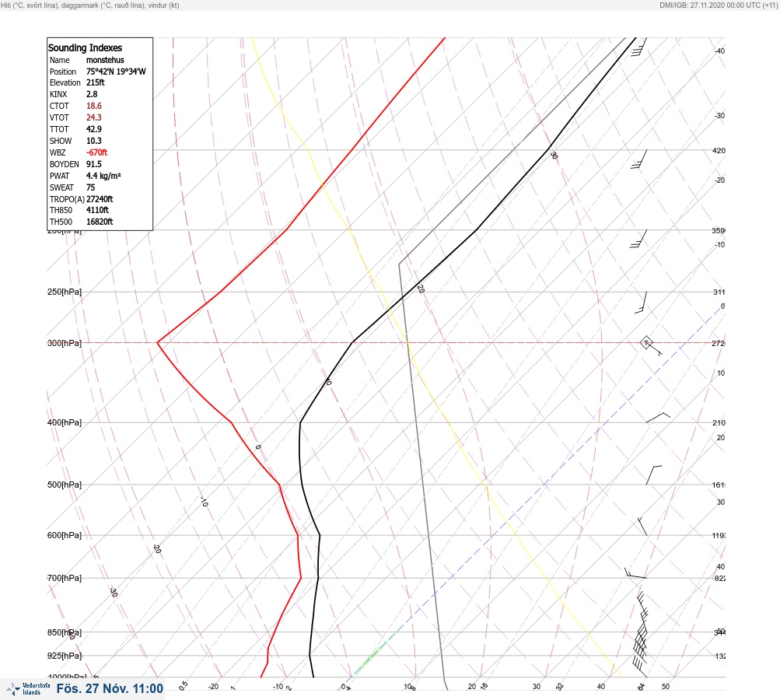
Task: Click the topmost wind barb on chart
Action: coord(638,47)
